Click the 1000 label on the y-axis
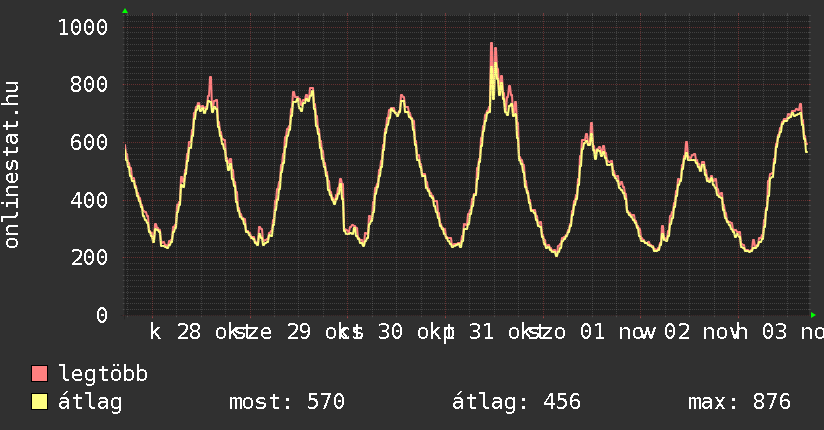 point(82,27)
